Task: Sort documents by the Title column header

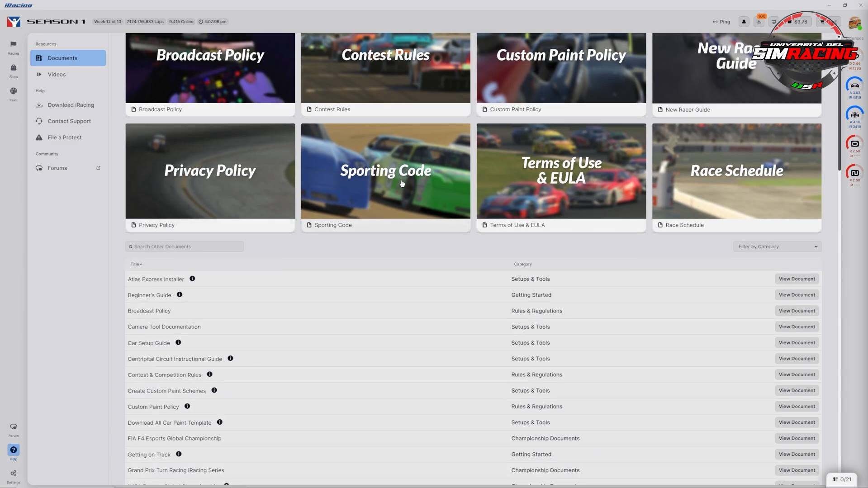Action: click(x=136, y=264)
